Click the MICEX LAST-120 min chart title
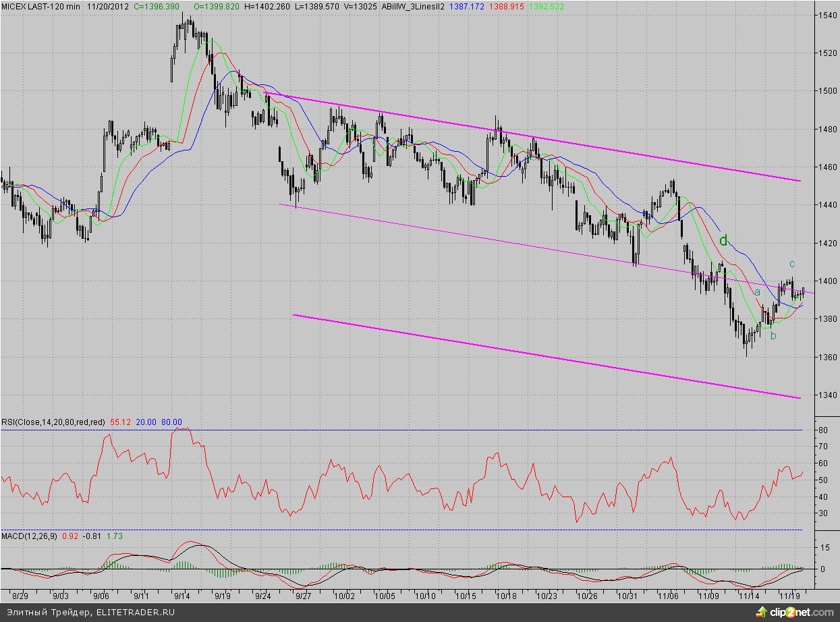 [40, 5]
